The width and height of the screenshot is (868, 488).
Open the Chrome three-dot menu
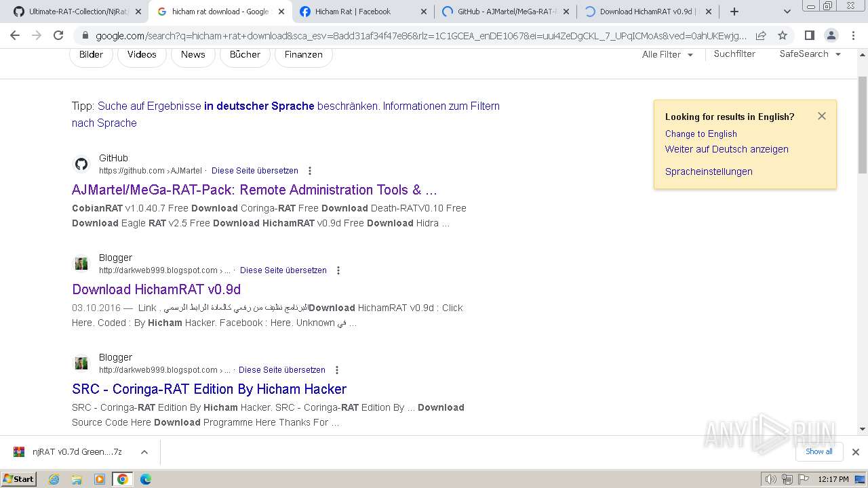click(x=852, y=35)
